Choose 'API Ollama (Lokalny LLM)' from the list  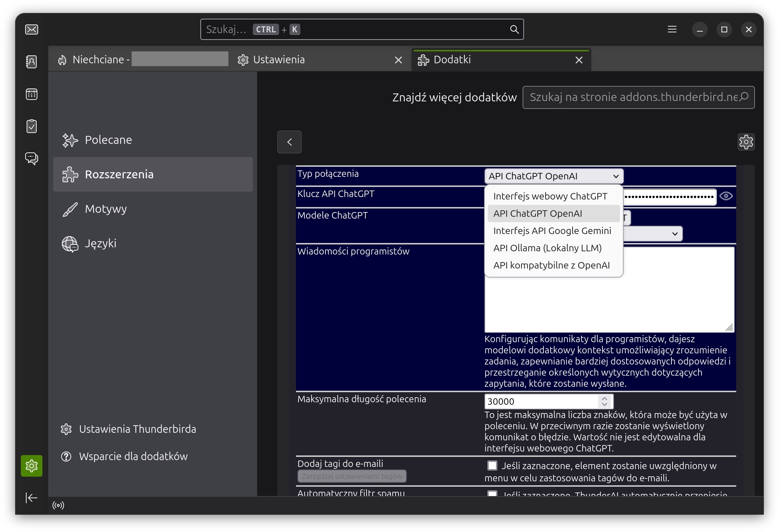[x=547, y=248]
